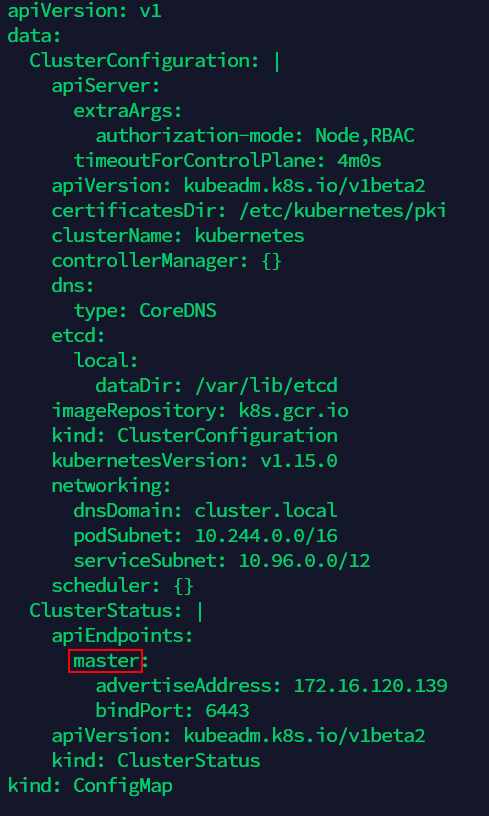Click the kind: ConfigMap line

pyautogui.click(x=90, y=785)
